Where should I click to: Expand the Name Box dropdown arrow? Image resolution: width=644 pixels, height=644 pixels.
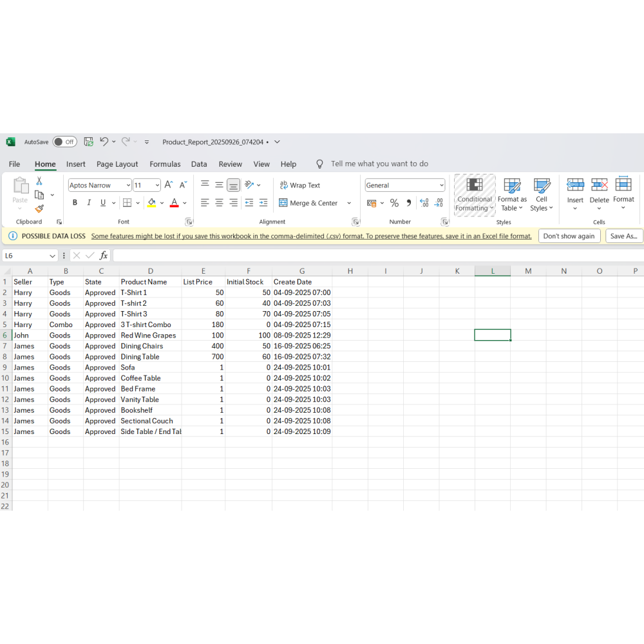click(x=53, y=256)
